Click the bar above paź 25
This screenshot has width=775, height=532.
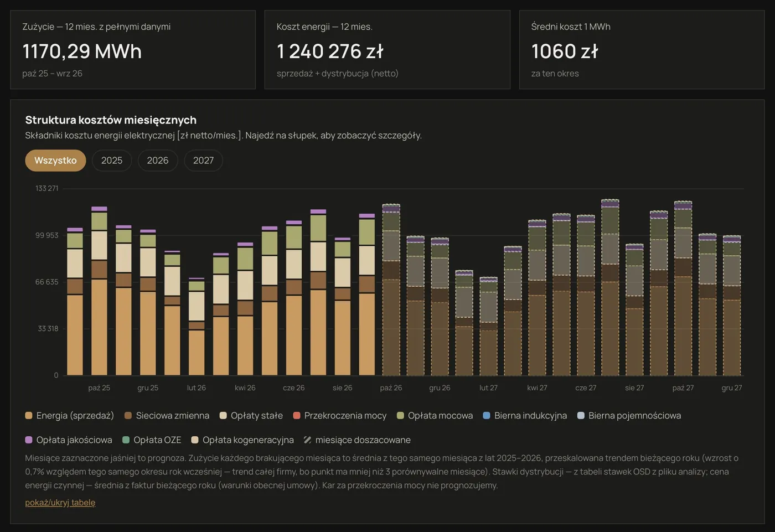[x=99, y=291]
